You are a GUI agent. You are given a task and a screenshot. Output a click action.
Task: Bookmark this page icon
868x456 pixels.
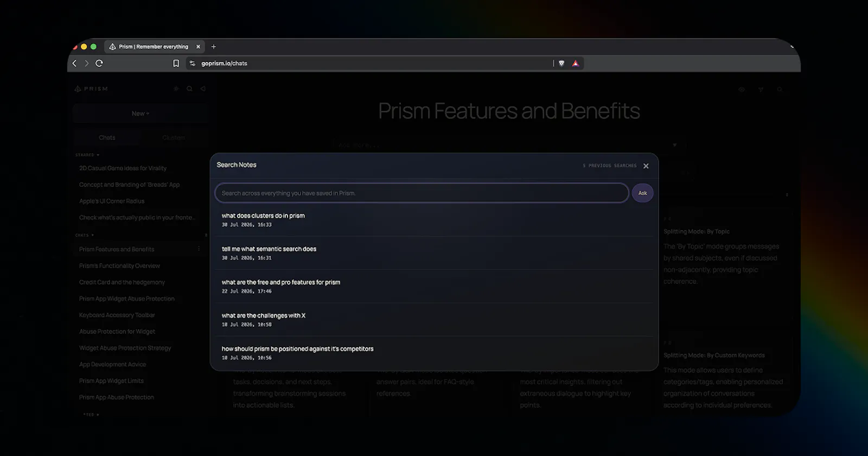pyautogui.click(x=176, y=64)
